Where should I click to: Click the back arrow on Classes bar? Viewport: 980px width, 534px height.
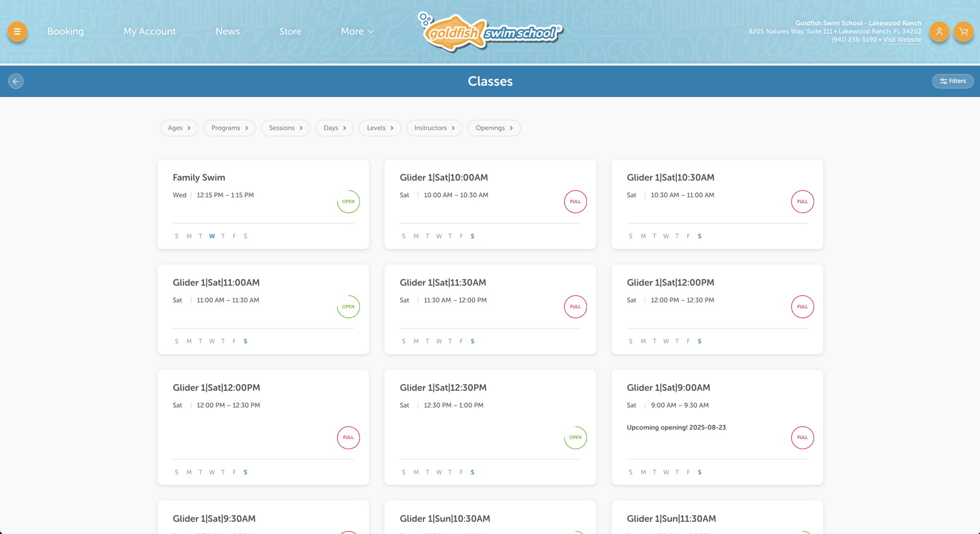tap(16, 81)
